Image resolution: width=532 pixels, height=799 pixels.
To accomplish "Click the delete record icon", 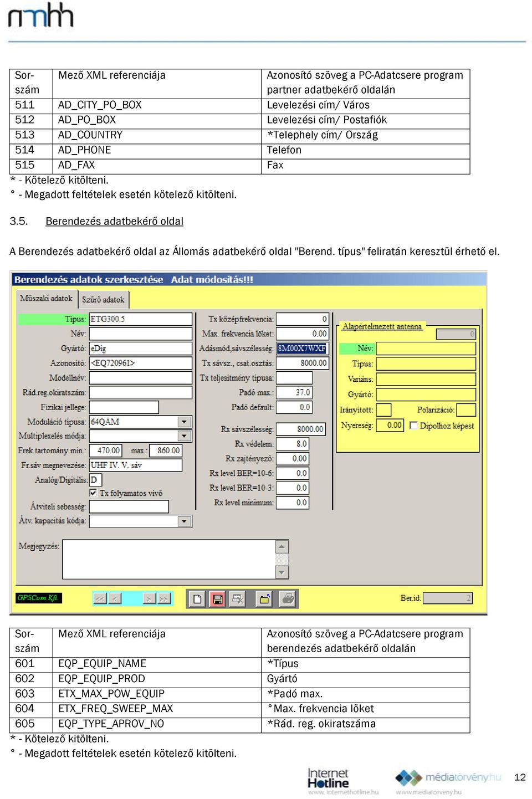I will point(238,599).
